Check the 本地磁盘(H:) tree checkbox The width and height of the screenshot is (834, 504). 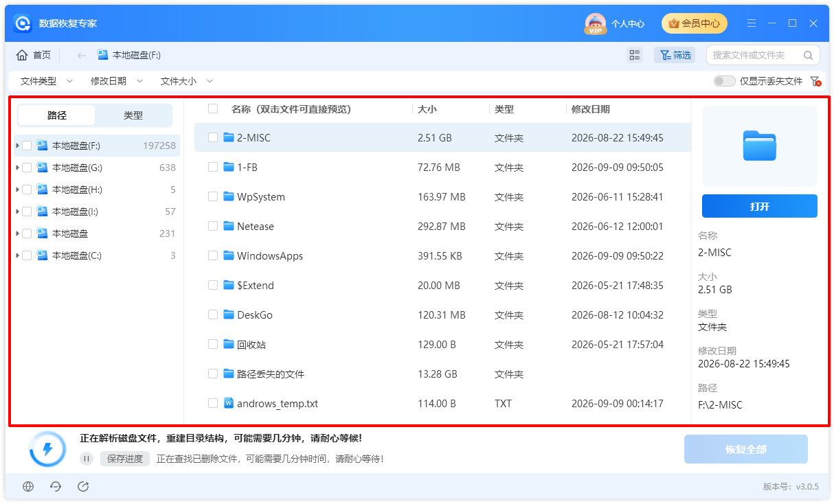(27, 190)
